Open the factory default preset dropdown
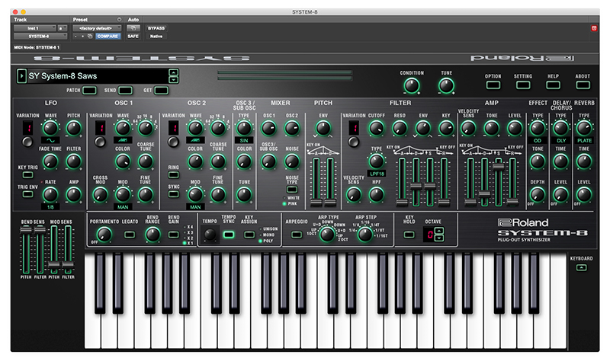The width and height of the screenshot is (610, 364). (97, 28)
